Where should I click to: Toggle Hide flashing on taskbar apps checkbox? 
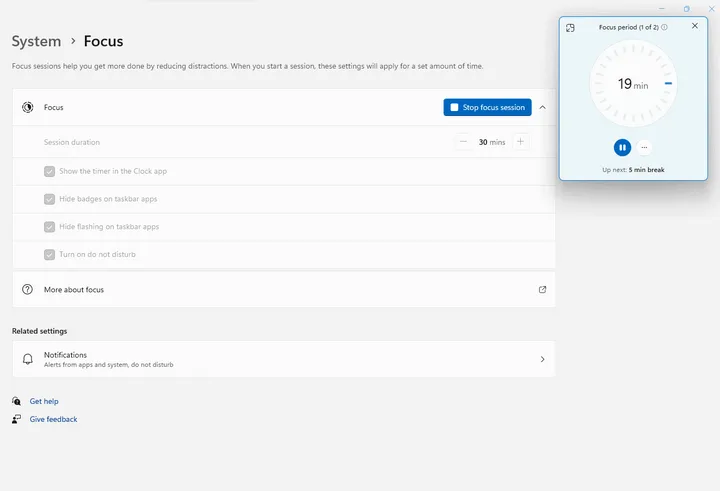49,227
